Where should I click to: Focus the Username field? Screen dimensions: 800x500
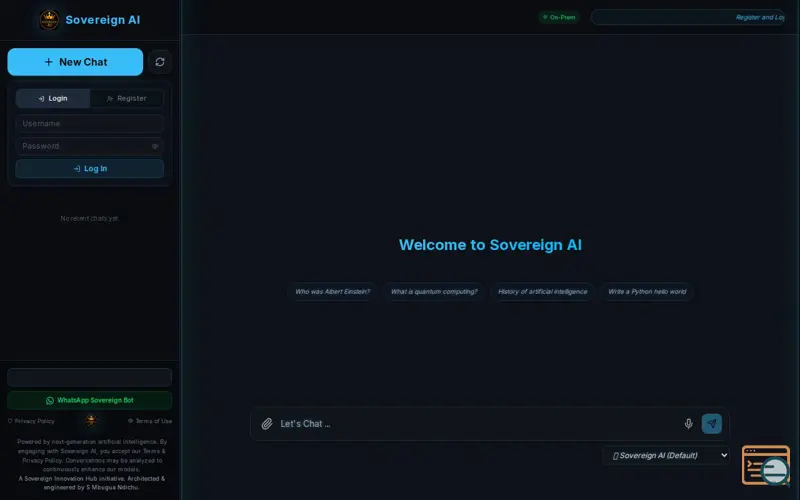(x=89, y=123)
